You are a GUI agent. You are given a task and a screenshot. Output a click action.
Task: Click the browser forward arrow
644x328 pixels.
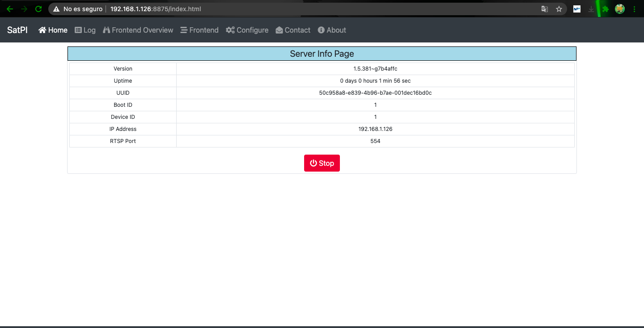24,9
